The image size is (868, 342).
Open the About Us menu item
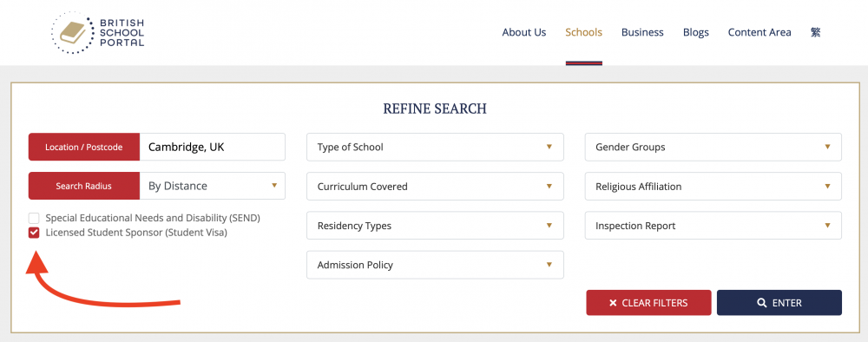click(524, 32)
